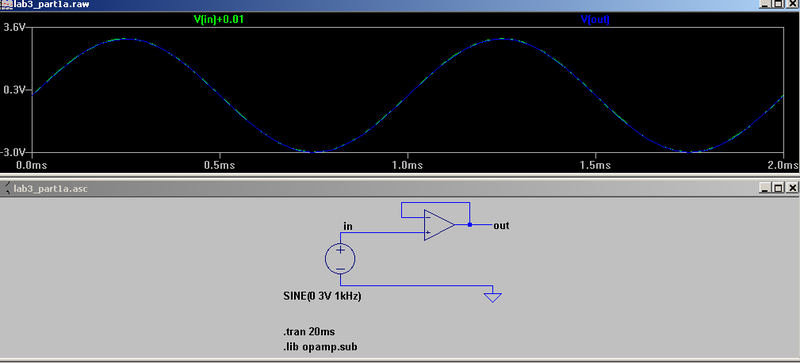Click the -3.0V vertical axis label

point(13,152)
